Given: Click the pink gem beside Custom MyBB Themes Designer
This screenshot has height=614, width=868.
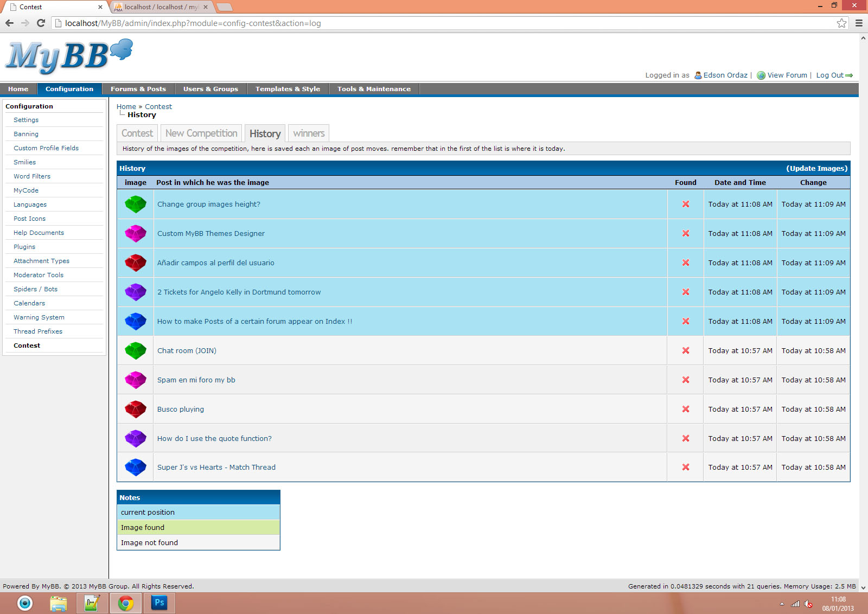Looking at the screenshot, I should (x=136, y=234).
